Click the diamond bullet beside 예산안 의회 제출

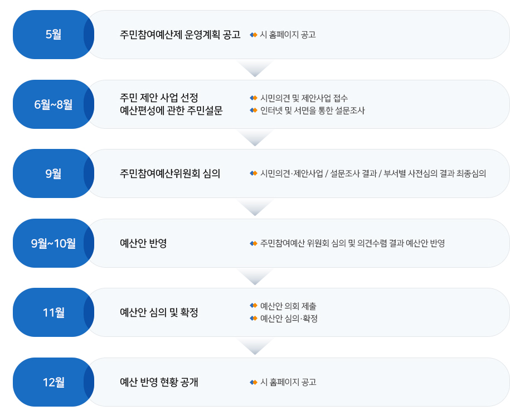tap(254, 306)
